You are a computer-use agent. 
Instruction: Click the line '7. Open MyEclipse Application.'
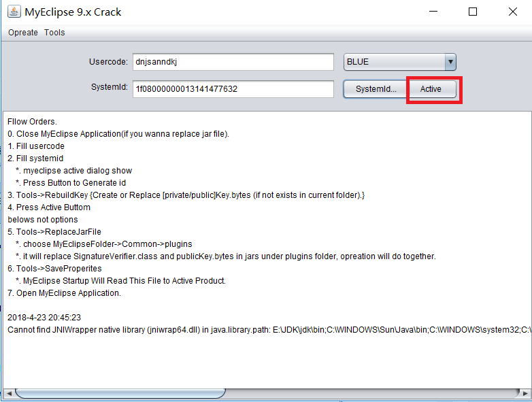point(64,293)
